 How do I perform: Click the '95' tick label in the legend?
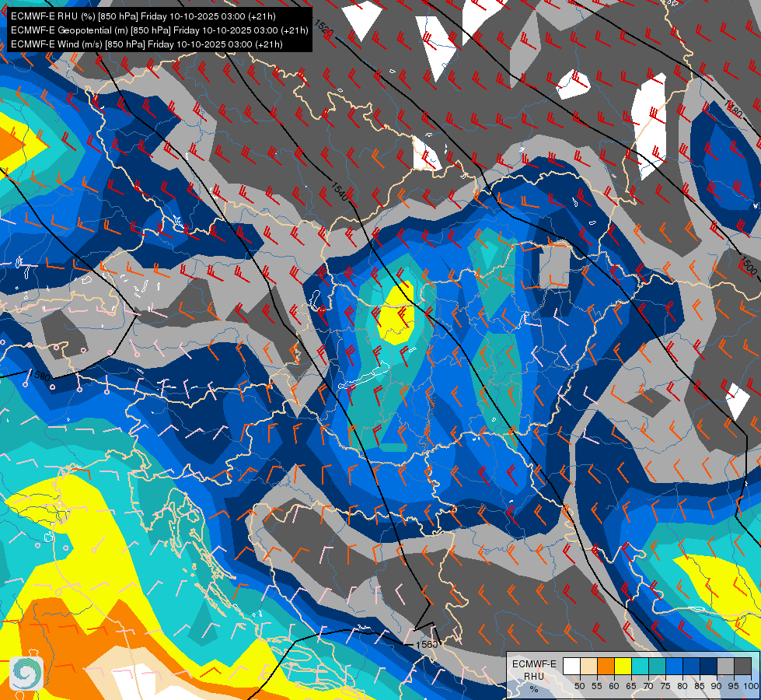[734, 686]
